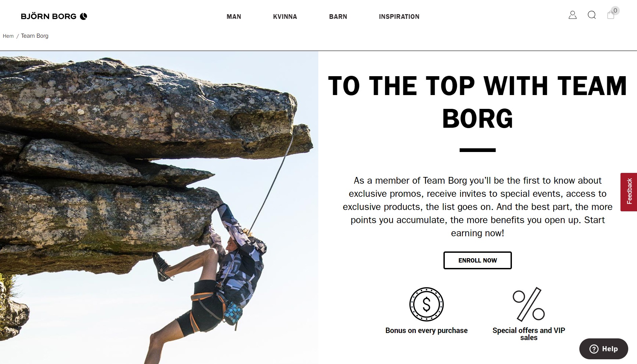Click the To The Top With Team Borg heading
The image size is (637, 364).
pyautogui.click(x=477, y=102)
